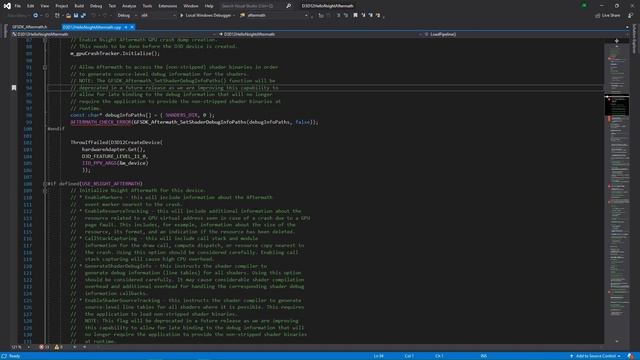Open the Window menu
The height and width of the screenshot is (360, 640).
click(191, 6)
